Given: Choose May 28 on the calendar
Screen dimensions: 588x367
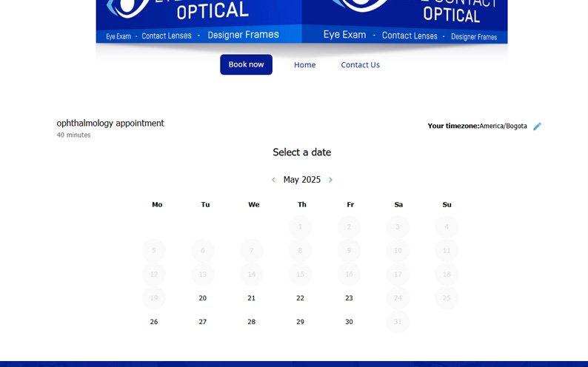Looking at the screenshot, I should tap(252, 322).
